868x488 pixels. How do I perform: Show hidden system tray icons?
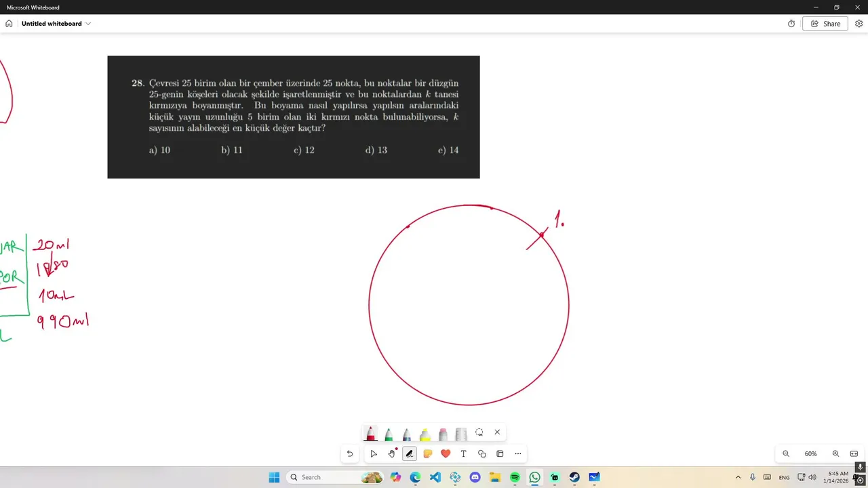pos(738,477)
